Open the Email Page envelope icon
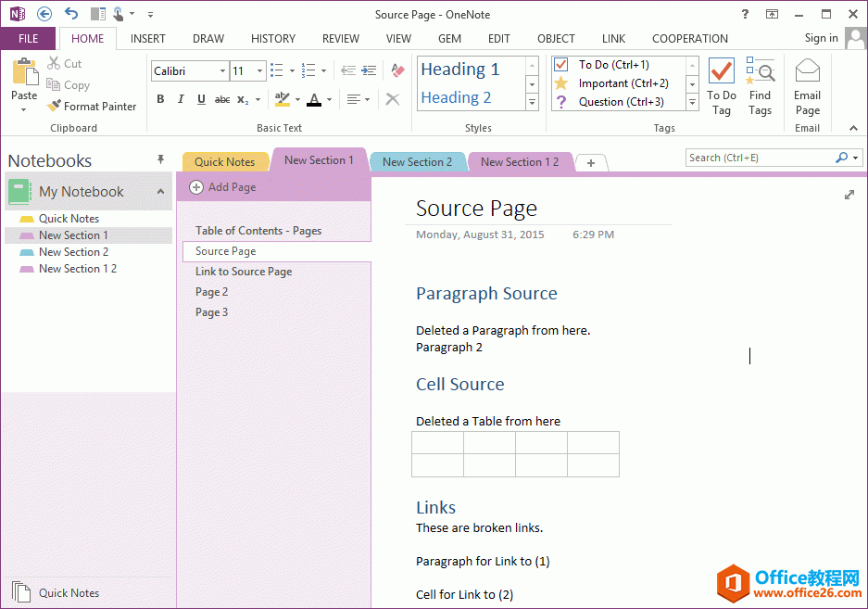The height and width of the screenshot is (609, 868). (807, 72)
